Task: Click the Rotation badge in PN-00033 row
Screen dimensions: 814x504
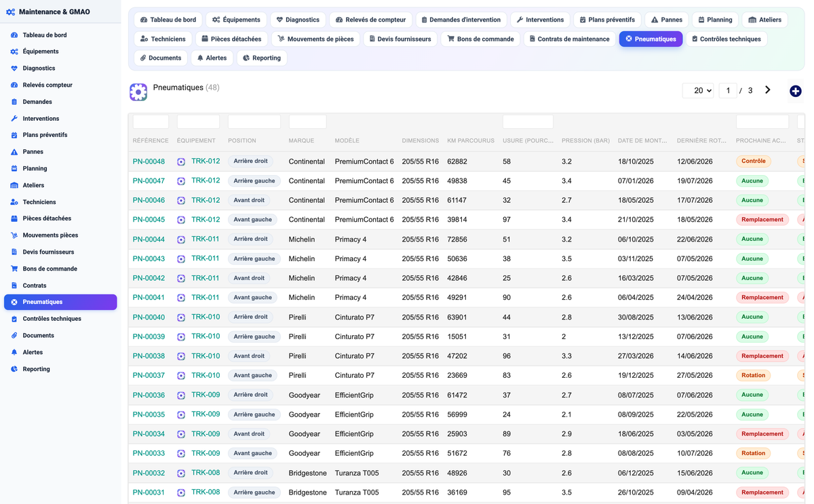Action: click(753, 453)
